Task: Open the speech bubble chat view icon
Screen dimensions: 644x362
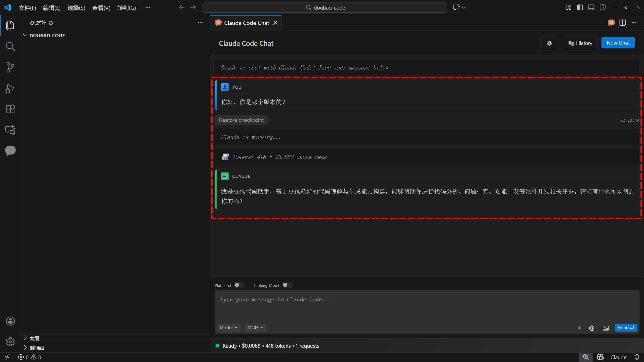Action: [10, 151]
